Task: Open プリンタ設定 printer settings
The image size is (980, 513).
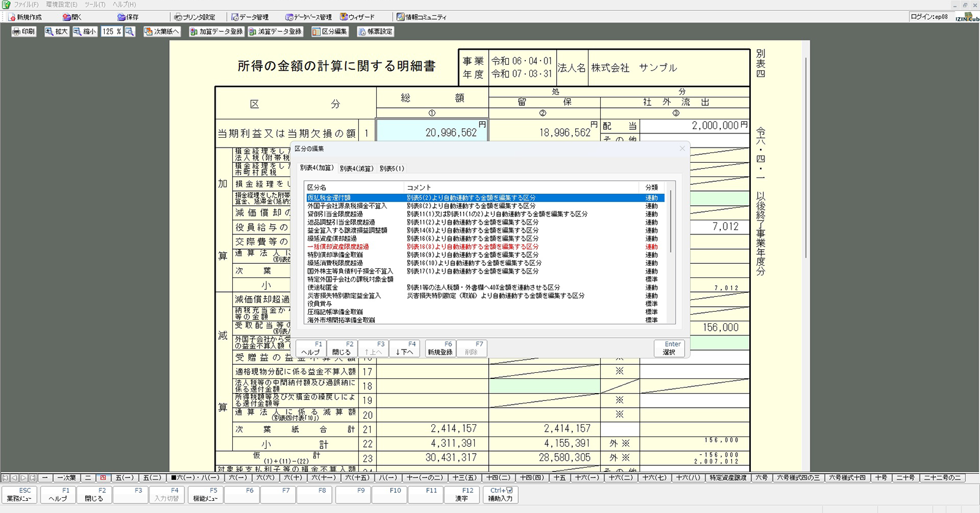Action: [195, 17]
